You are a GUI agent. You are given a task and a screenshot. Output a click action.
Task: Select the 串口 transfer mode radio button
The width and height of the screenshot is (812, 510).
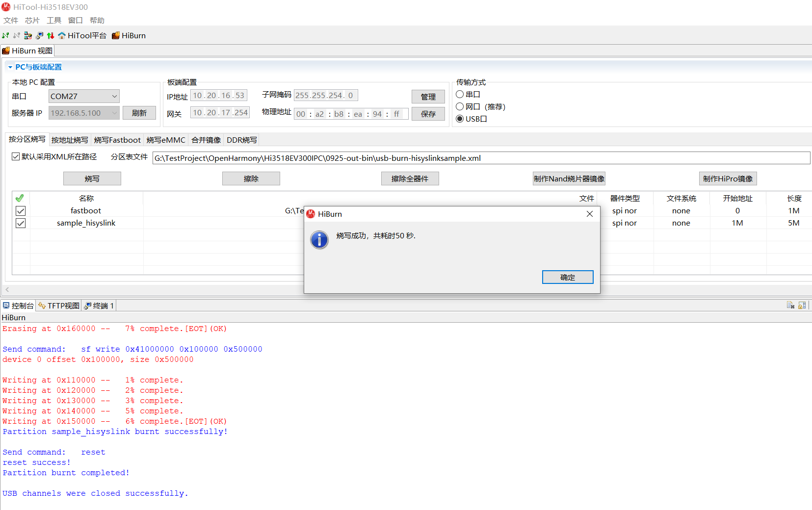coord(460,94)
